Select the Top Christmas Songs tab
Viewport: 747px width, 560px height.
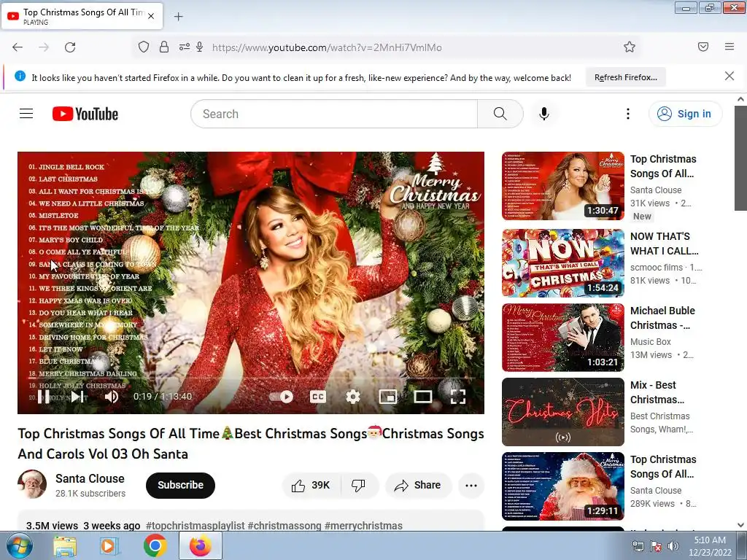tap(82, 16)
